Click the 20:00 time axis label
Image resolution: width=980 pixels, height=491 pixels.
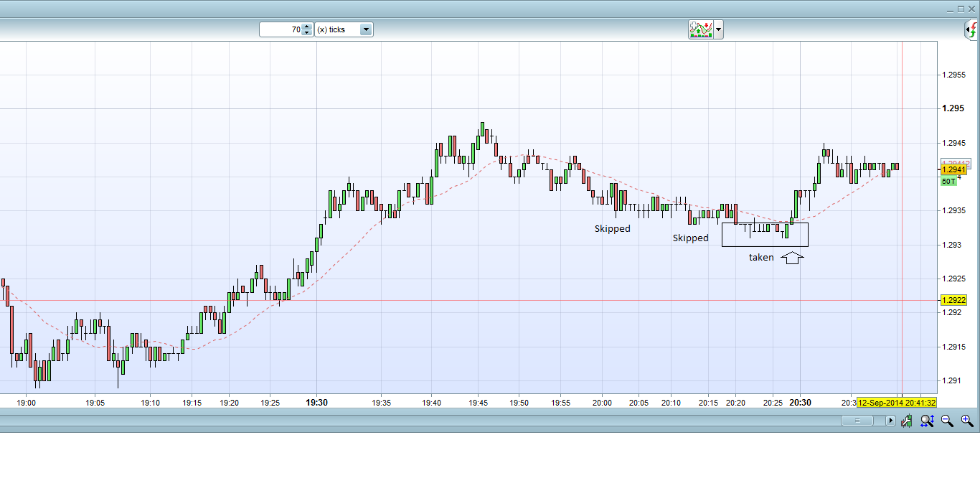(602, 403)
